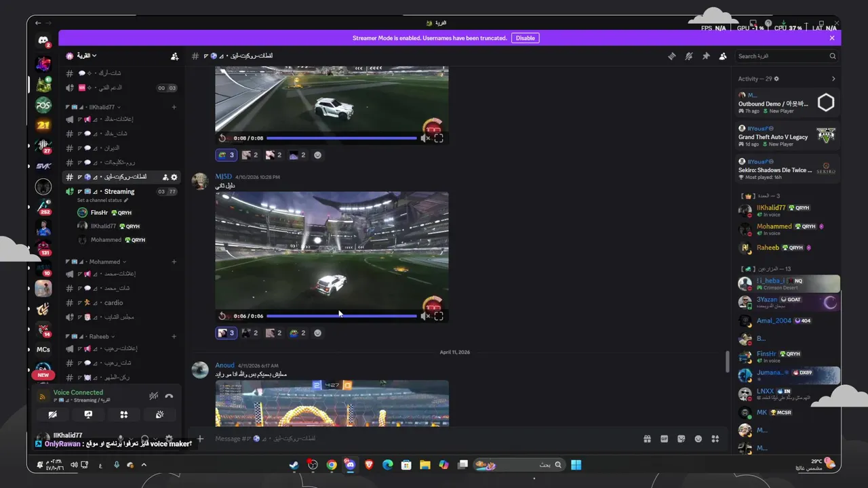Image resolution: width=868 pixels, height=488 pixels.
Task: Fullscreen the 0:06 video
Action: [439, 316]
